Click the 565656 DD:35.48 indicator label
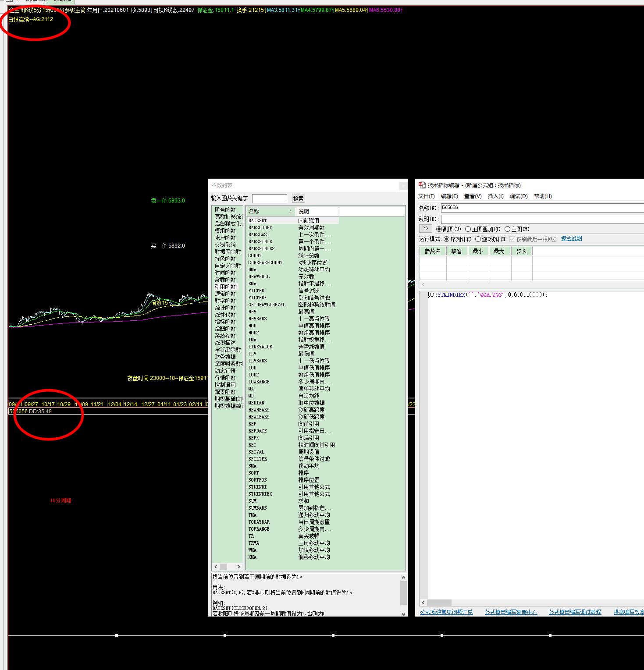The image size is (644, 670). pyautogui.click(x=30, y=411)
